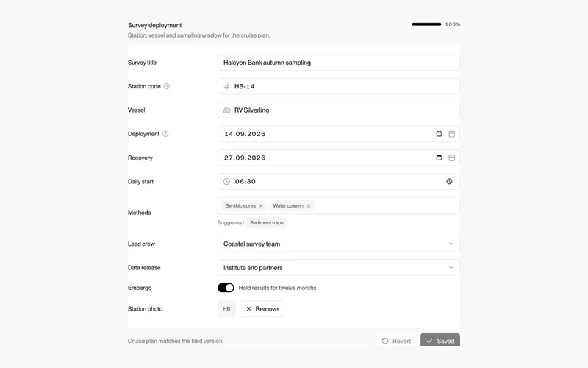Remove the Benthic cores tag
The width and height of the screenshot is (588, 368).
[x=261, y=206]
